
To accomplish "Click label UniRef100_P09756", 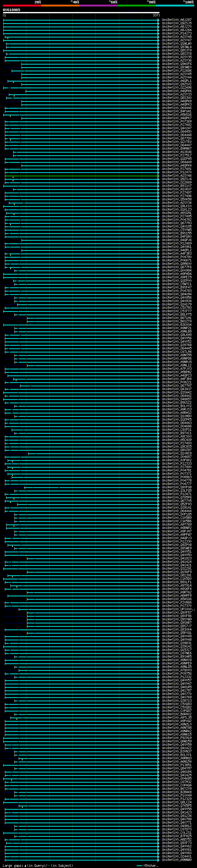I will point(176,674).
